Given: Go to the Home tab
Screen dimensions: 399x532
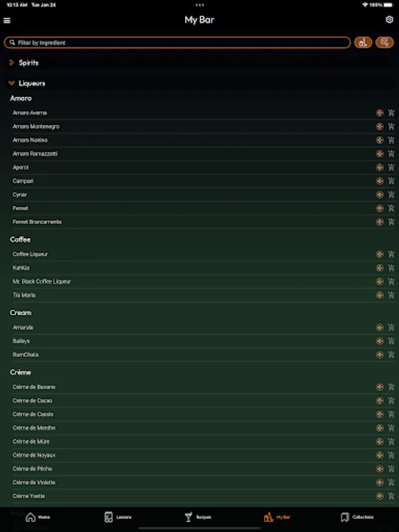Looking at the screenshot, I should [x=38, y=517].
